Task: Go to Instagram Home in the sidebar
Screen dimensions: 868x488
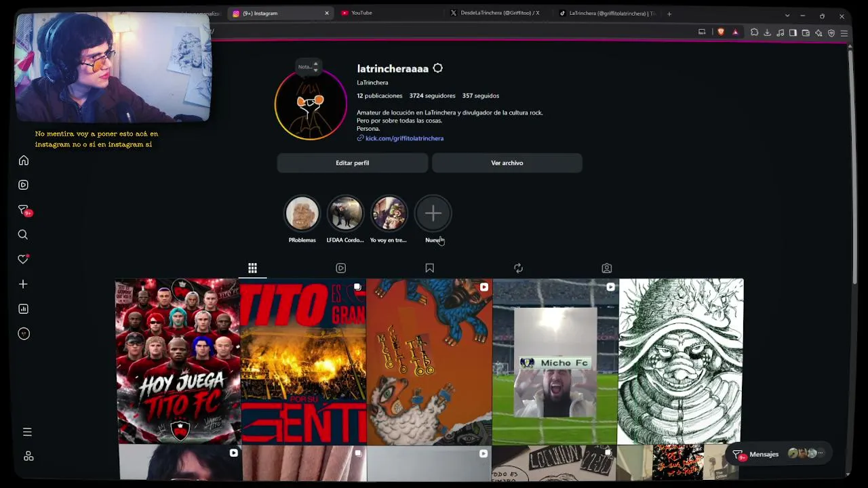Action: [24, 161]
